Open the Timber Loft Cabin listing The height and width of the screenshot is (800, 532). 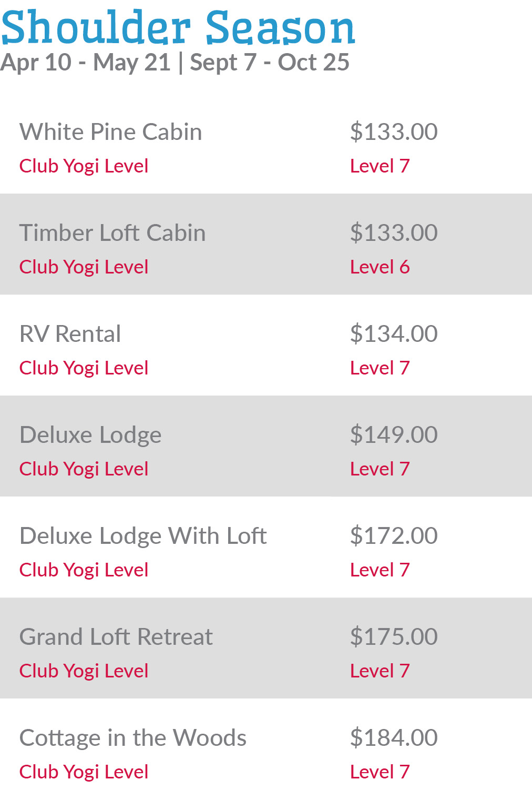pyautogui.click(x=112, y=233)
